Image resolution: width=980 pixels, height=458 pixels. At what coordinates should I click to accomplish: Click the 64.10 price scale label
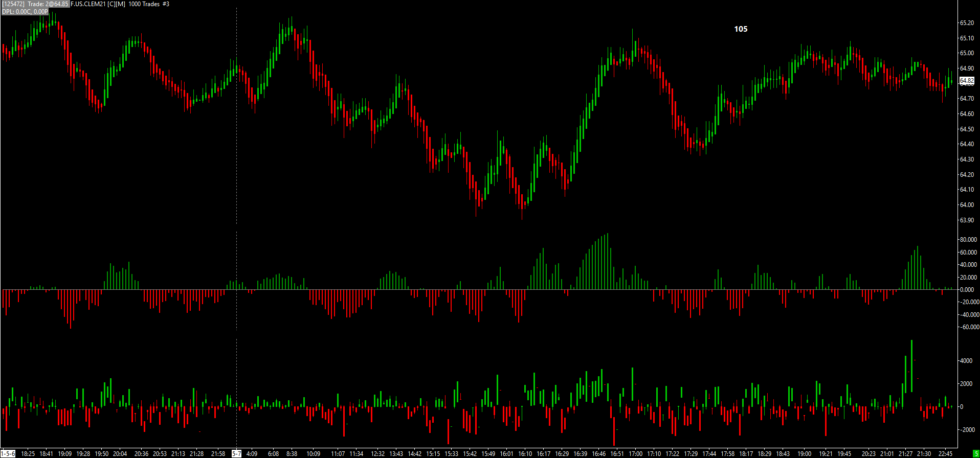[x=967, y=190]
